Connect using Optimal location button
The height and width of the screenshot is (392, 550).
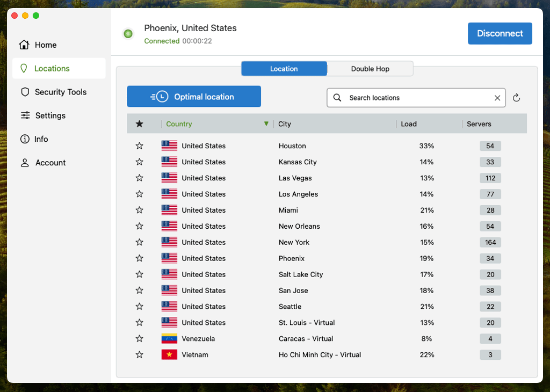pos(194,97)
